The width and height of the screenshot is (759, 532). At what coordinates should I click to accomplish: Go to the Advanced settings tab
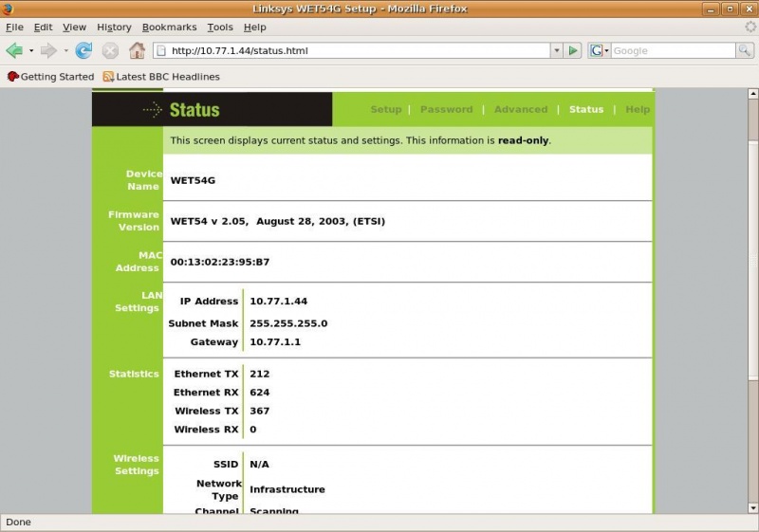click(x=521, y=110)
